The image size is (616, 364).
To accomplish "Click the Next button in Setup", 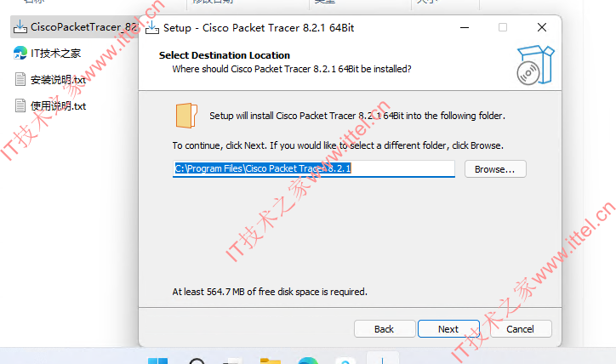I will pos(448,328).
